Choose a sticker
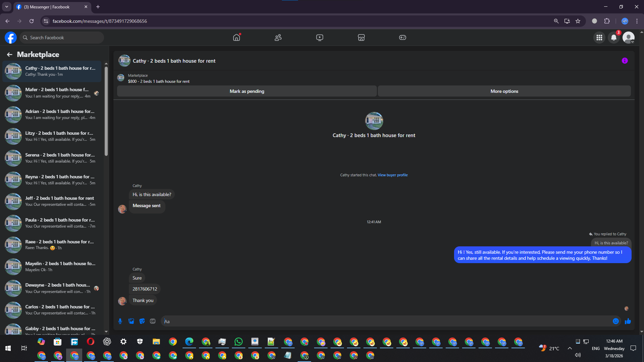This screenshot has width=644, height=362. coord(142,321)
